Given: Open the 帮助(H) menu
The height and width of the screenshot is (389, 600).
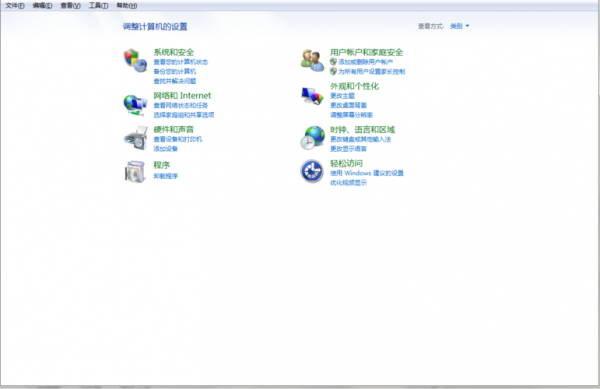Looking at the screenshot, I should tap(127, 5).
